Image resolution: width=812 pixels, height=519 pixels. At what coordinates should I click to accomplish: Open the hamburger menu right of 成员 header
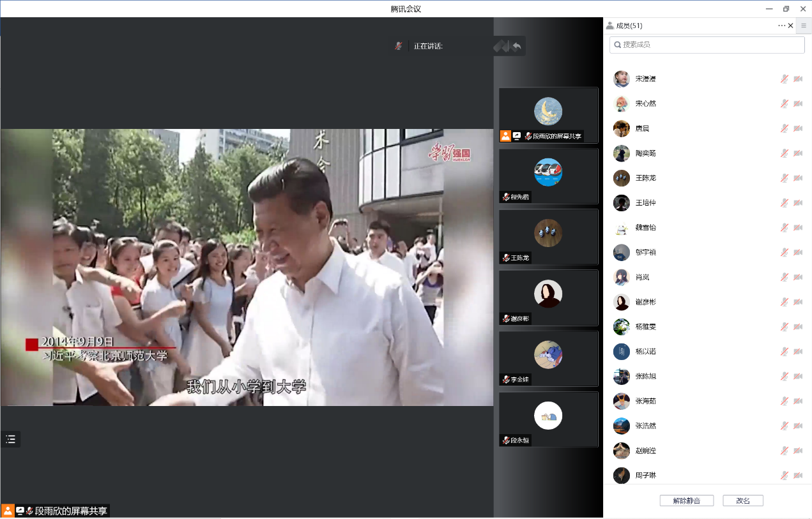coord(804,26)
